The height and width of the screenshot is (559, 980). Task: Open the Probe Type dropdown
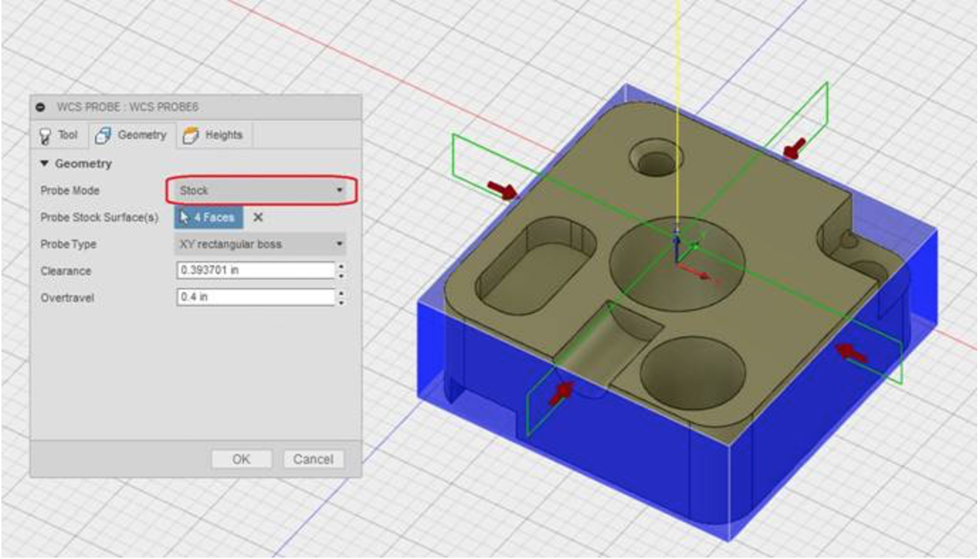[261, 244]
